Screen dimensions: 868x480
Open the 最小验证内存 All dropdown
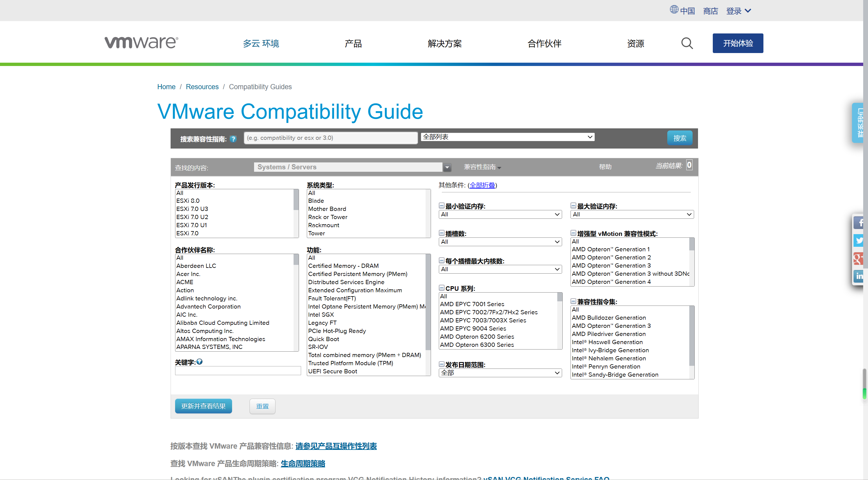pos(500,214)
